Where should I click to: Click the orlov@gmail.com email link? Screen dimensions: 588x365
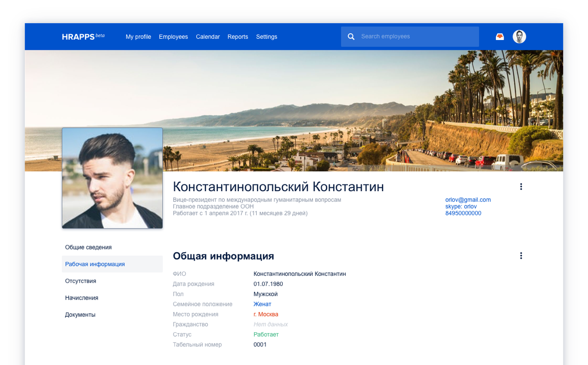(x=468, y=200)
